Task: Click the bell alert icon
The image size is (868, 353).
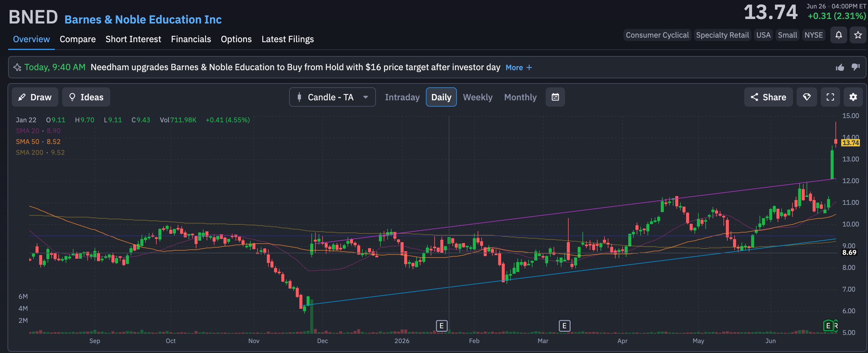Action: (839, 35)
